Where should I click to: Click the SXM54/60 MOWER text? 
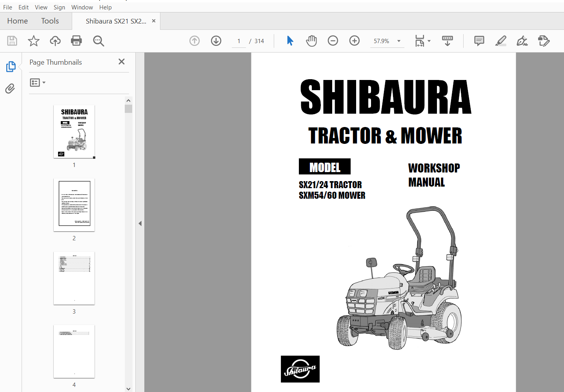click(x=332, y=195)
